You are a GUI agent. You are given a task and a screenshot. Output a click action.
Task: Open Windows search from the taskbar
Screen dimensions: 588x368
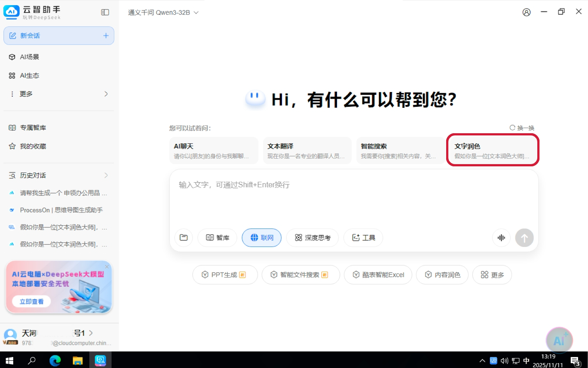[x=32, y=361]
